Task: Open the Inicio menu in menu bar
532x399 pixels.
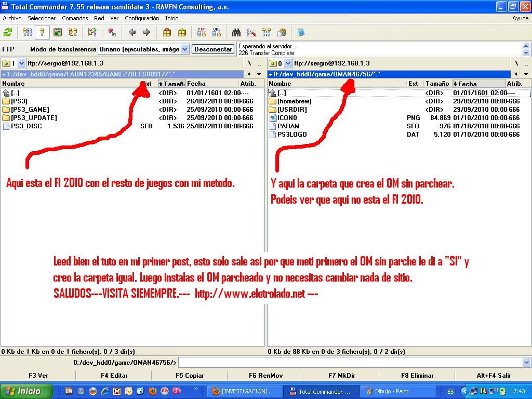Action: [171, 18]
